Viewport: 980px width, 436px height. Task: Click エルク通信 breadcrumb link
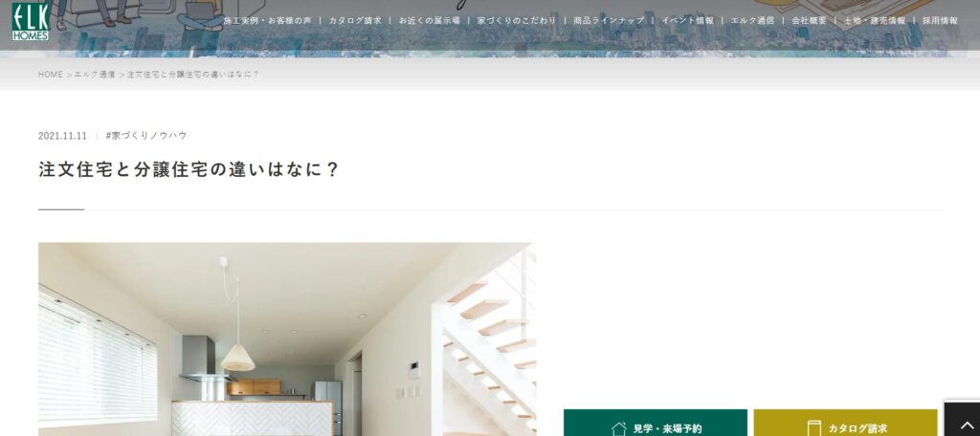[95, 75]
